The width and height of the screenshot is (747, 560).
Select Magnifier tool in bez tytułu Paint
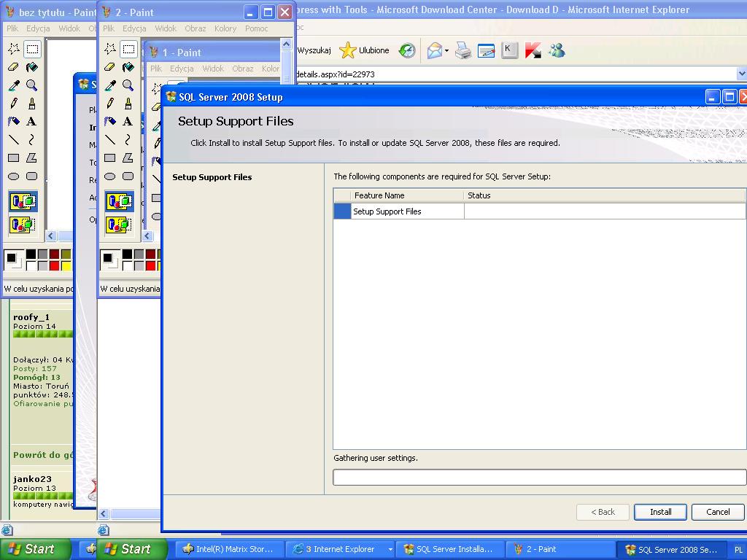pyautogui.click(x=32, y=85)
